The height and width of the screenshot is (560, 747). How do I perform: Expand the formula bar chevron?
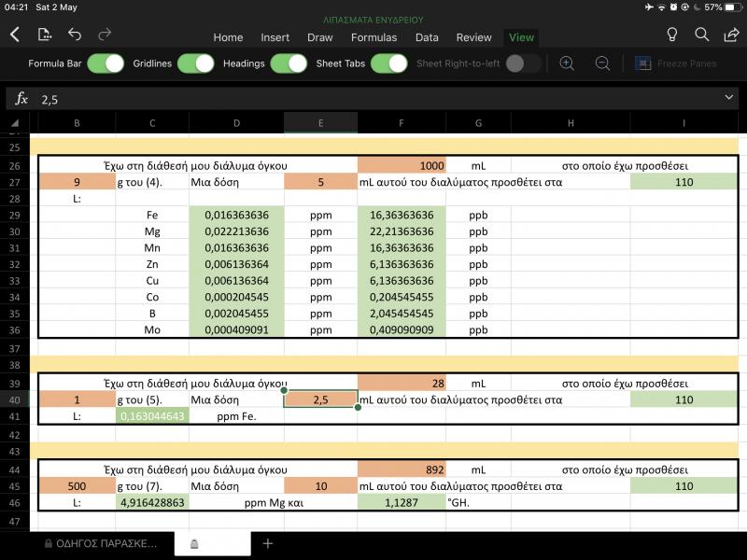click(x=729, y=98)
